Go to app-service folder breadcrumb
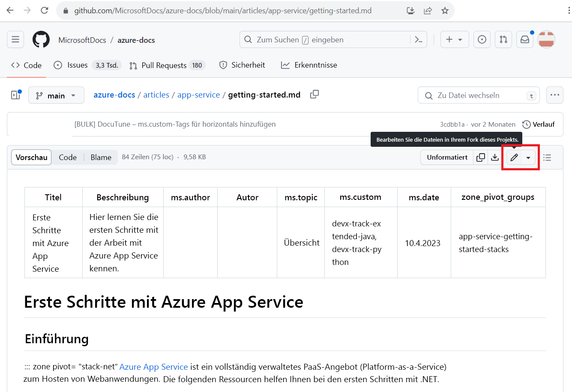 199,95
